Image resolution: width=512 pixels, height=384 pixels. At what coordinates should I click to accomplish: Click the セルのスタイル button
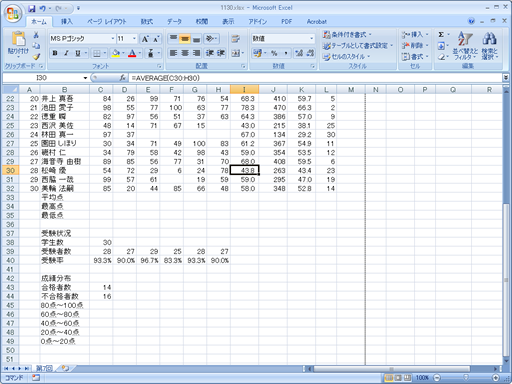point(347,57)
